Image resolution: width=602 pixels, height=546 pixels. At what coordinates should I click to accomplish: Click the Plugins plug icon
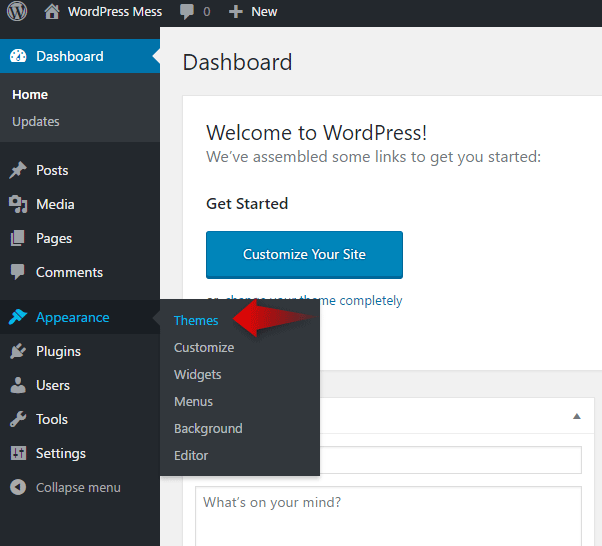coord(18,352)
